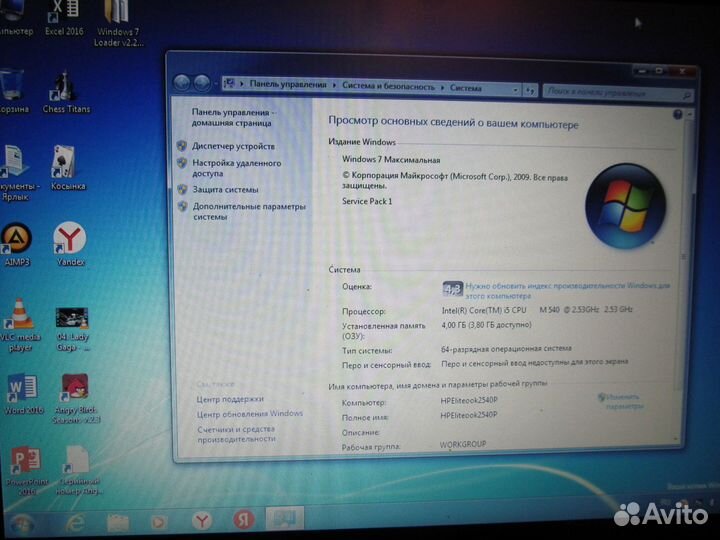Open Yandex browser desktop shortcut
This screenshot has width=720, height=540.
coord(70,244)
